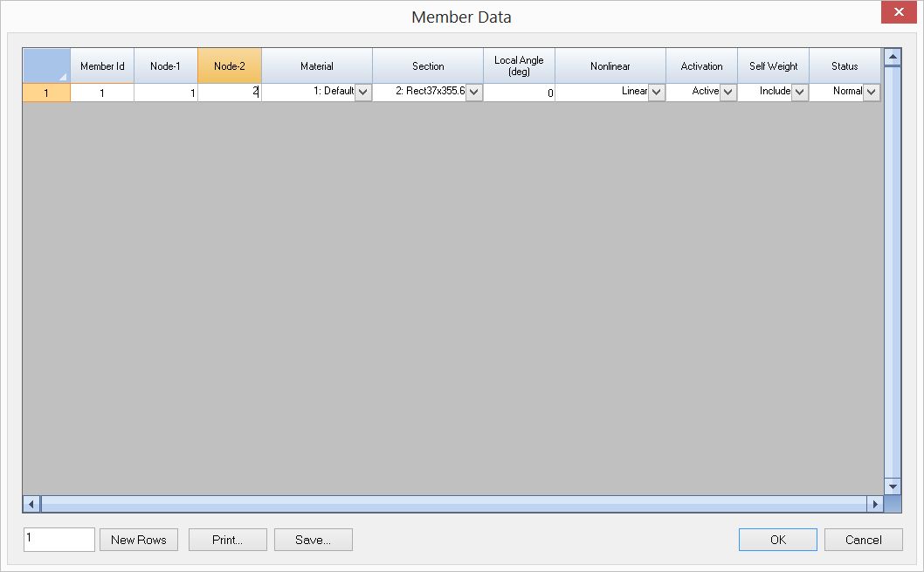Click the Save... button

pyautogui.click(x=313, y=540)
